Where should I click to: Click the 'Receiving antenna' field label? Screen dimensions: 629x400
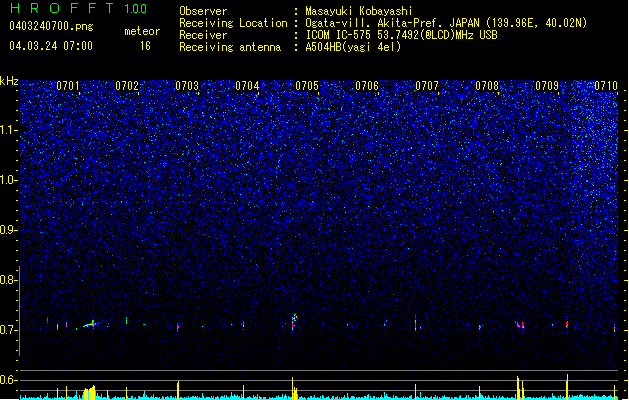[230, 47]
